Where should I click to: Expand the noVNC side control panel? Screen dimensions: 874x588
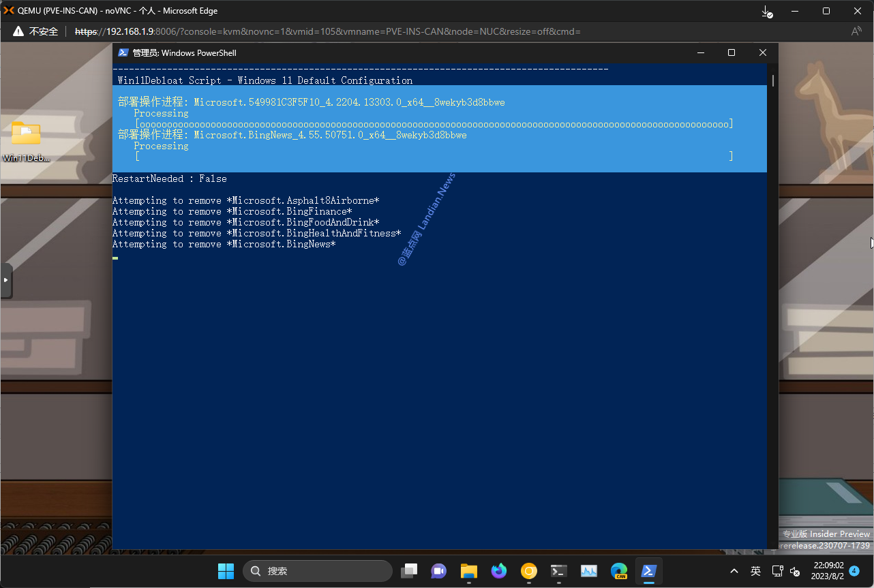point(6,280)
